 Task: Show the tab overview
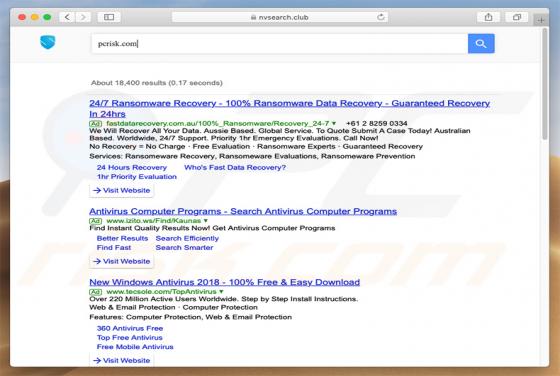[x=516, y=17]
